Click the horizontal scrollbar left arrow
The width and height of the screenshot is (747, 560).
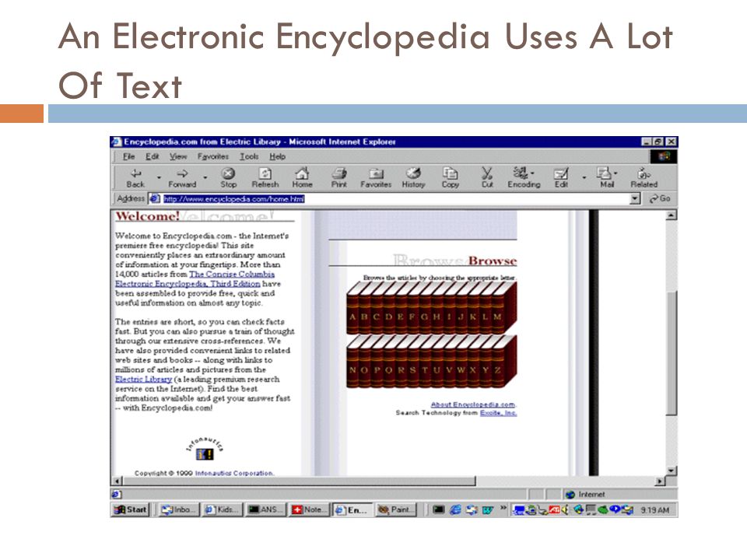coord(117,481)
